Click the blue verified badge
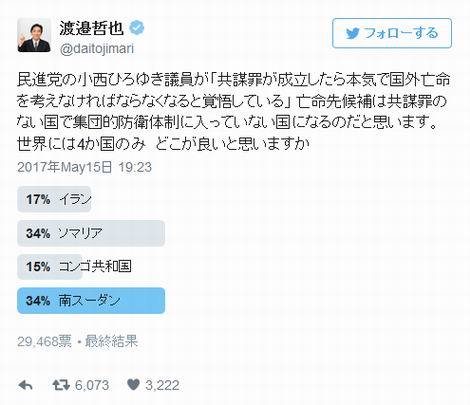Screen dimensions: 470x405 [x=136, y=28]
